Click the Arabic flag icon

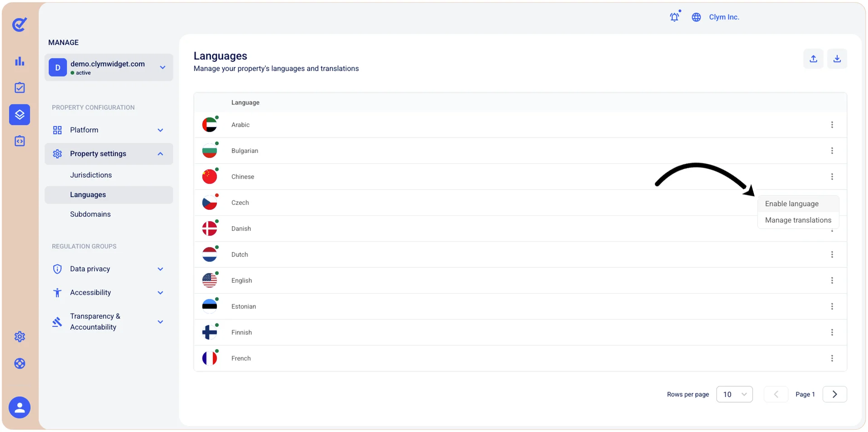click(x=210, y=125)
